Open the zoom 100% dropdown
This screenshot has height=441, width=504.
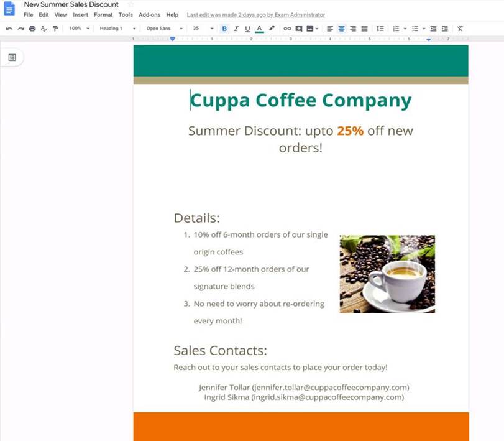[x=79, y=29]
